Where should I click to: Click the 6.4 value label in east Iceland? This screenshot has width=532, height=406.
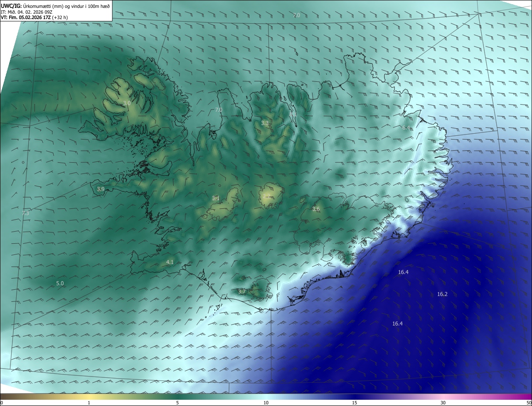click(406, 128)
